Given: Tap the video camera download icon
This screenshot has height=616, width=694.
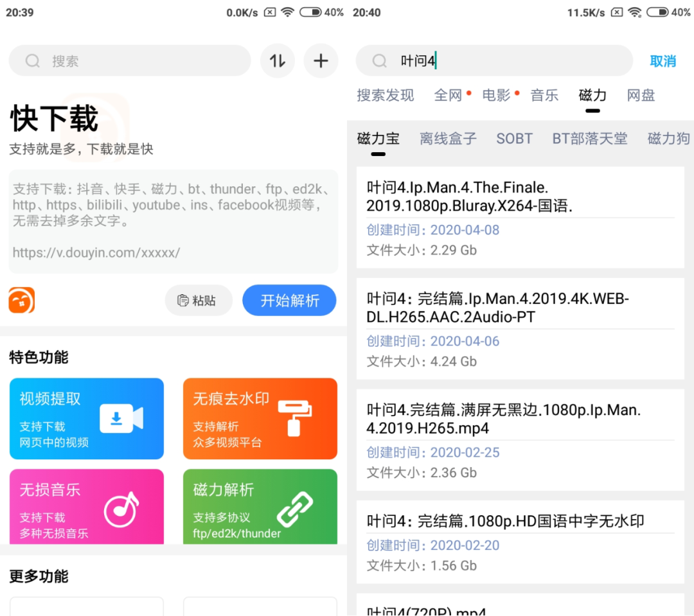Looking at the screenshot, I should coord(121,418).
